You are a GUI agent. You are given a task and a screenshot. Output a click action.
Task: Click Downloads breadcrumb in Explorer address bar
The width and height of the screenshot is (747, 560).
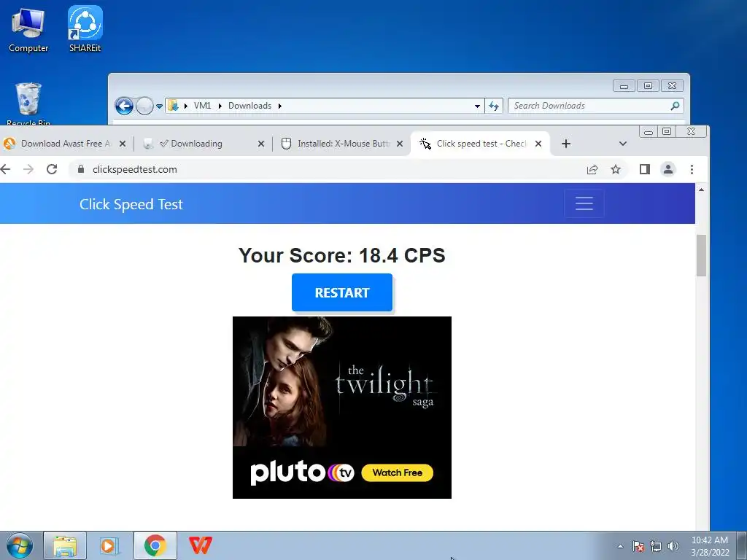pos(249,106)
